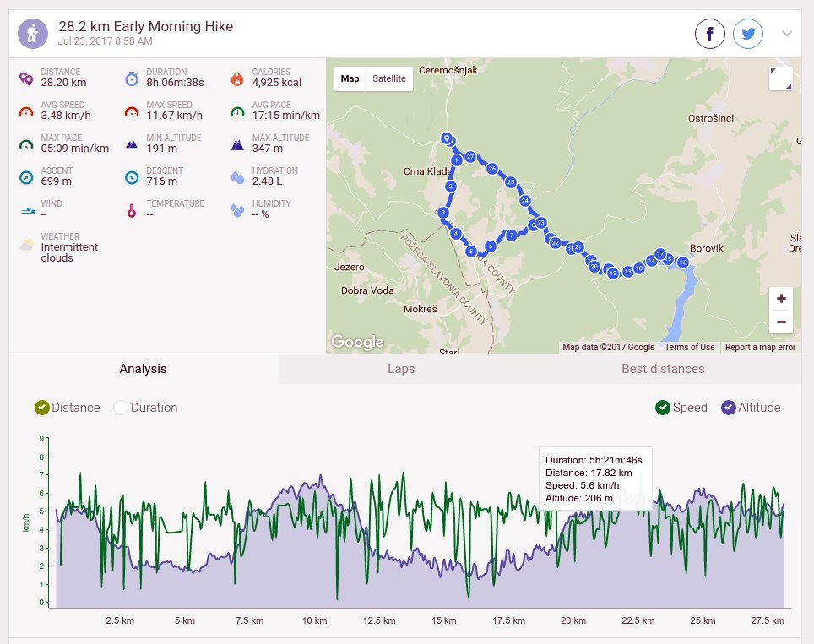The width and height of the screenshot is (814, 644).
Task: Open the fullscreen map view icon
Action: click(781, 78)
